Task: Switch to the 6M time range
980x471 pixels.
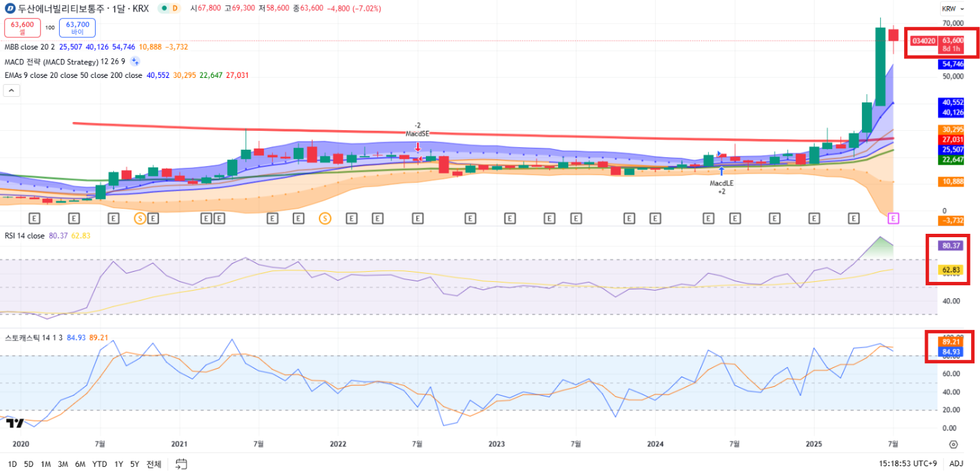Action: pos(80,464)
